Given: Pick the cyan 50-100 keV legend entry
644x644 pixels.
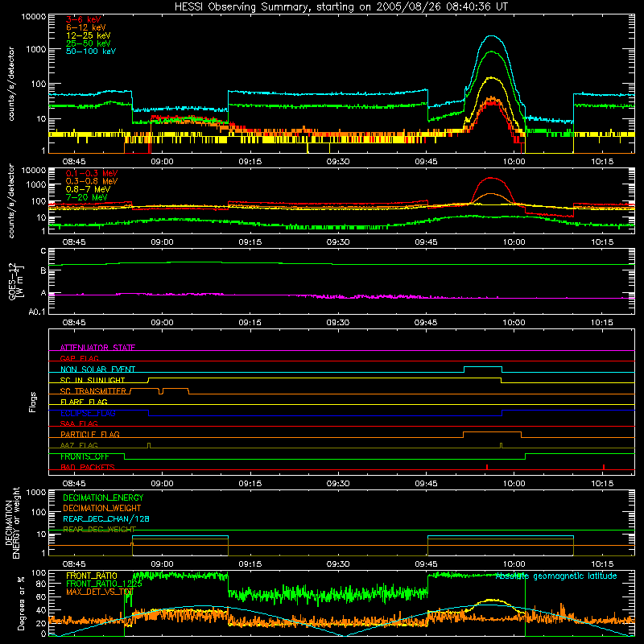Looking at the screenshot, I should 91,52.
